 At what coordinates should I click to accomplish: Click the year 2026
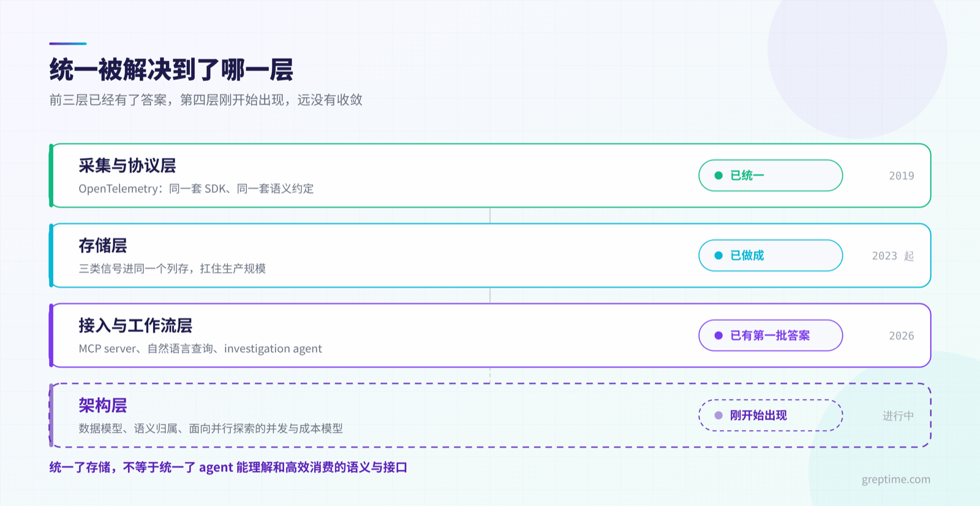click(x=902, y=336)
